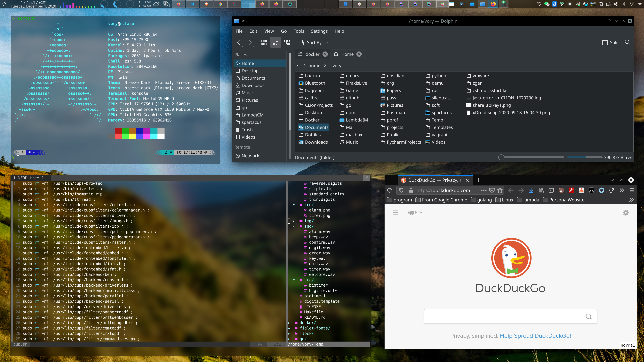
Task: Click the home breadcrumb in the Dolphin path
Action: point(314,66)
